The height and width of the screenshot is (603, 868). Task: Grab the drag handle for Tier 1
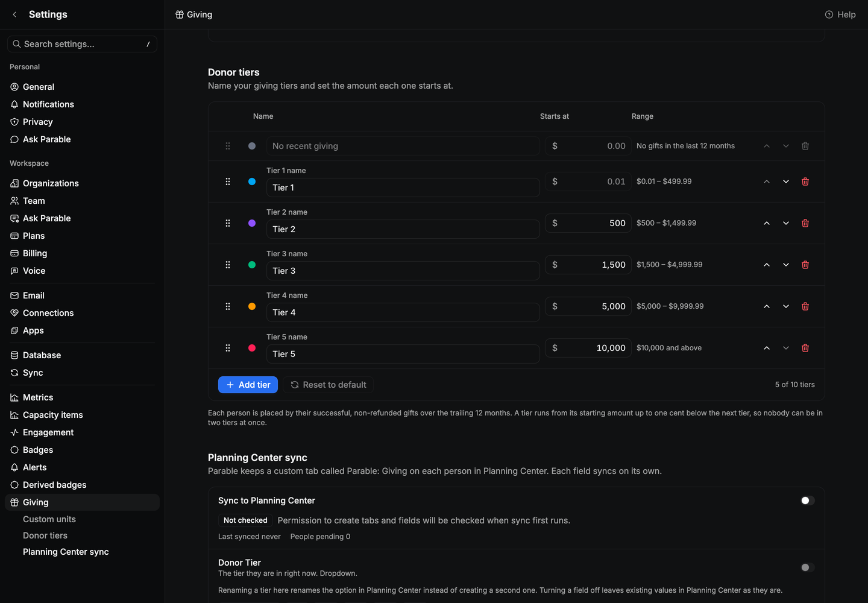[x=228, y=182]
